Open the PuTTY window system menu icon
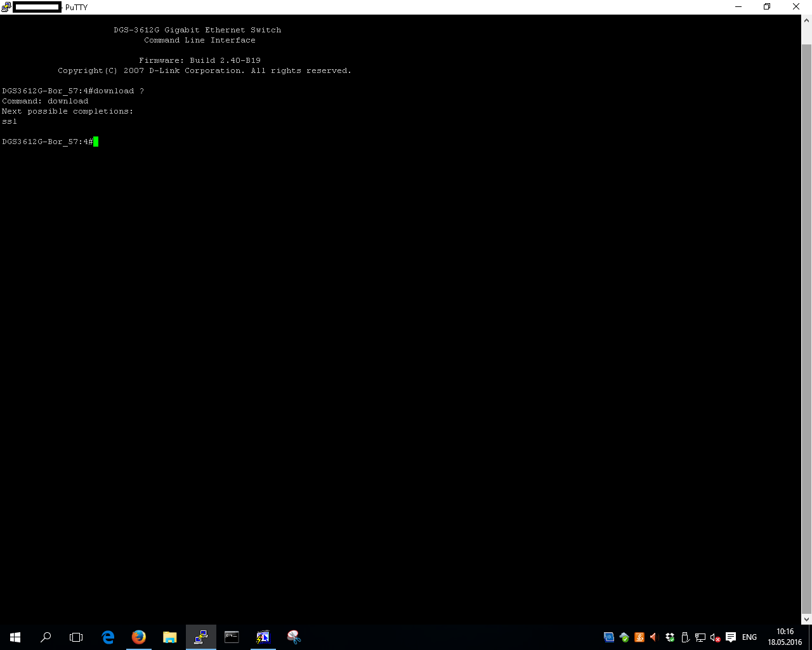Screen dimensions: 812x650 [x=6, y=7]
